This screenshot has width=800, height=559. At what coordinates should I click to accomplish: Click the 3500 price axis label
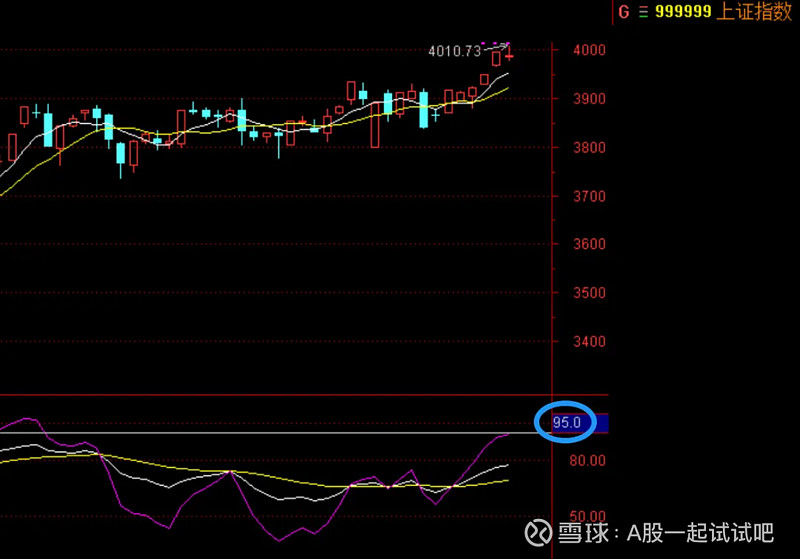click(x=589, y=293)
